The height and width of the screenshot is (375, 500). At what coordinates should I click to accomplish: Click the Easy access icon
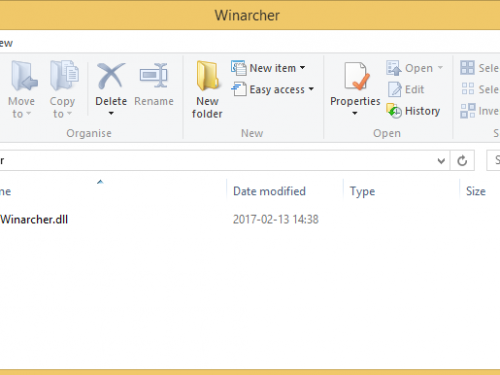pos(239,89)
